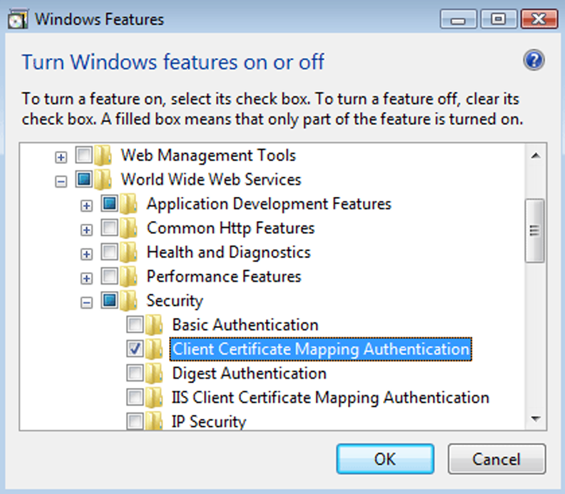Viewport: 565px width, 494px height.
Task: Click the OK button
Action: [385, 459]
